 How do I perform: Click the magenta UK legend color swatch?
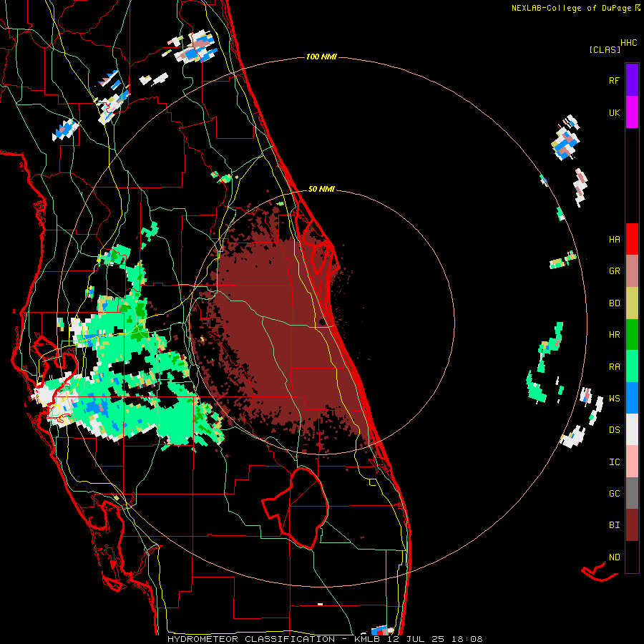(632, 112)
